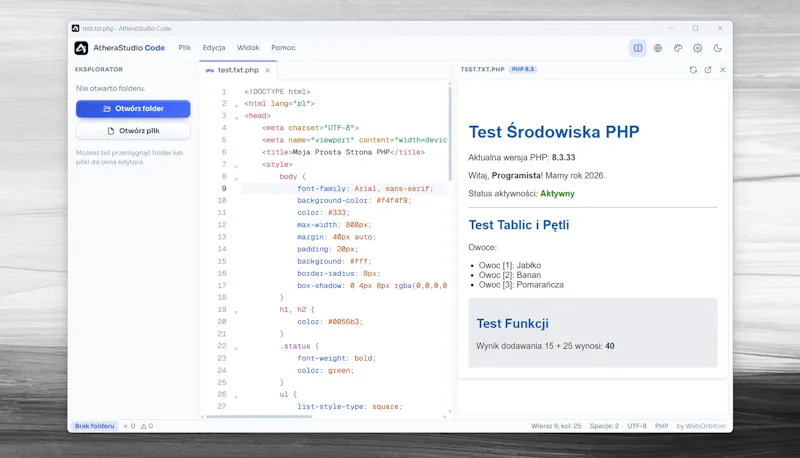Refresh the PHP preview

coord(693,70)
